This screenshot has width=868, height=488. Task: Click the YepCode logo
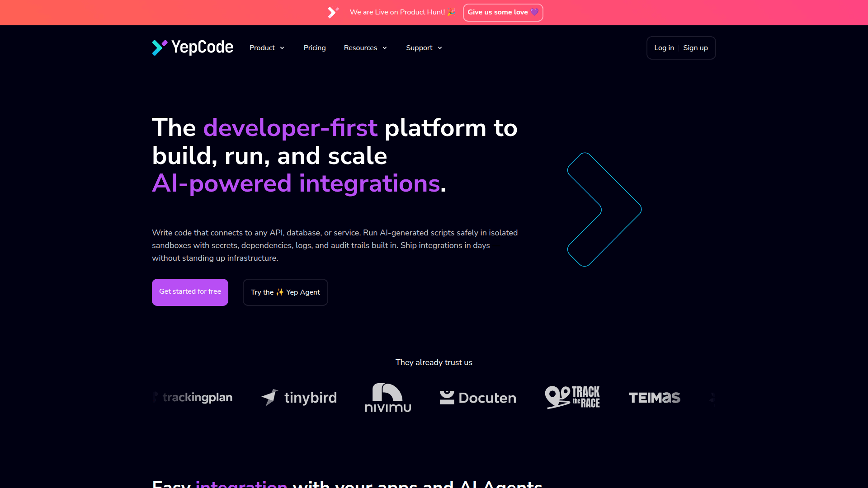pos(192,47)
